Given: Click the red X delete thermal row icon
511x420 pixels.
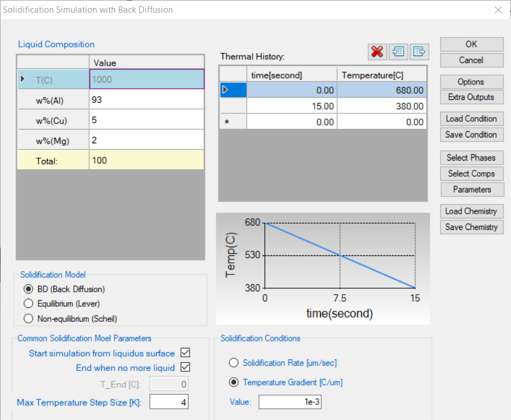Looking at the screenshot, I should (x=377, y=51).
